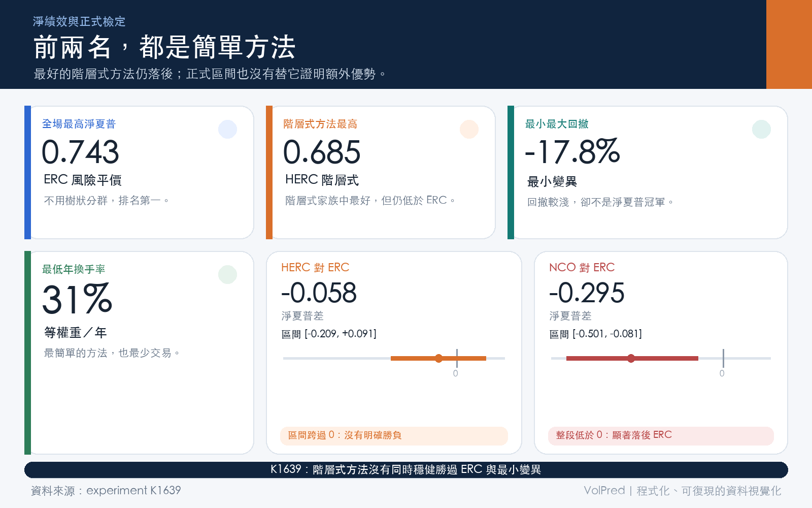This screenshot has width=812, height=508.
Task: Click the -17.8% 最小變異 figure
Action: click(x=572, y=151)
